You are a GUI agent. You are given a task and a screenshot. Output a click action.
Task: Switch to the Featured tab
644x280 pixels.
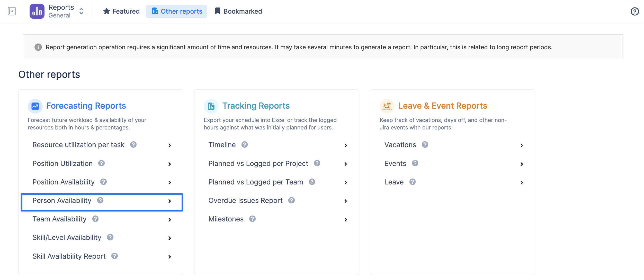tap(121, 11)
